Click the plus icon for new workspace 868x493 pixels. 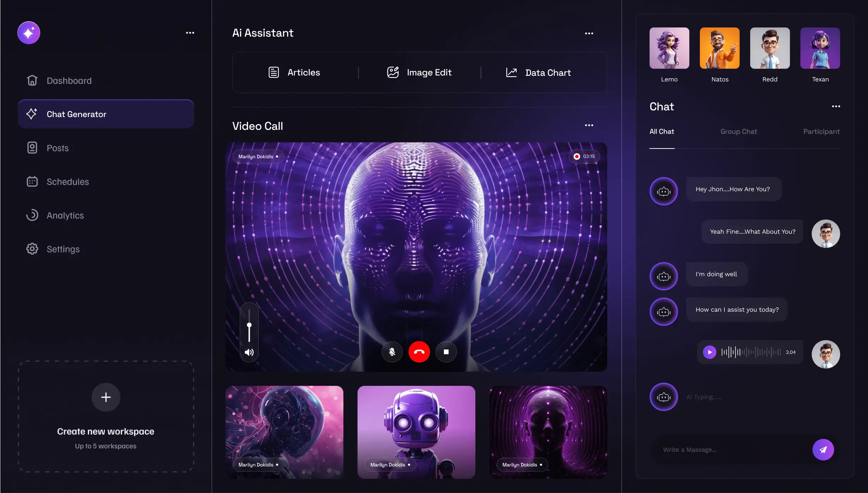pyautogui.click(x=106, y=397)
